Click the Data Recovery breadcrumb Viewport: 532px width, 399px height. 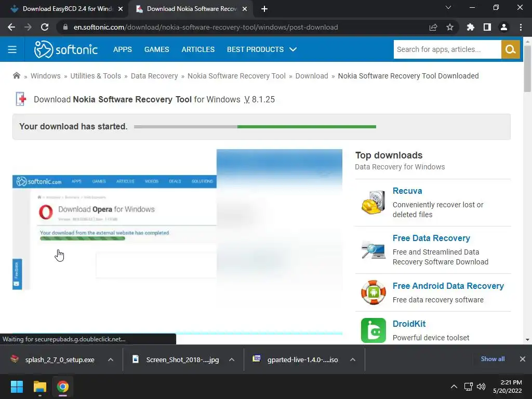(154, 76)
